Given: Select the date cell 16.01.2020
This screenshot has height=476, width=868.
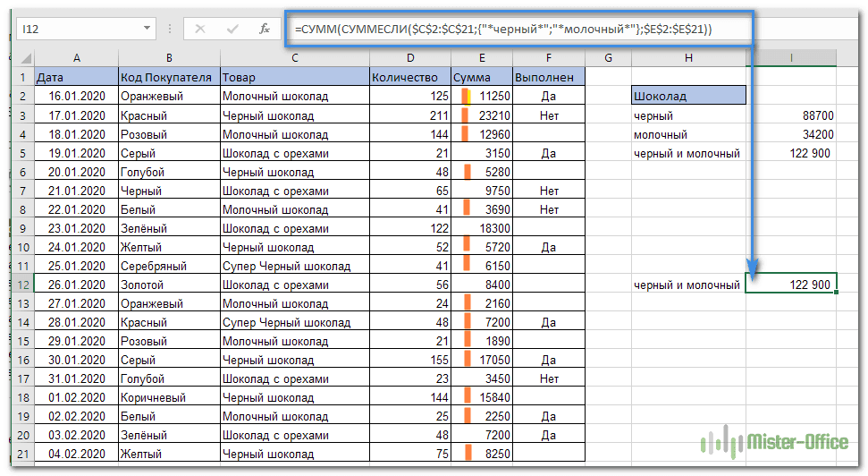Looking at the screenshot, I should click(76, 97).
